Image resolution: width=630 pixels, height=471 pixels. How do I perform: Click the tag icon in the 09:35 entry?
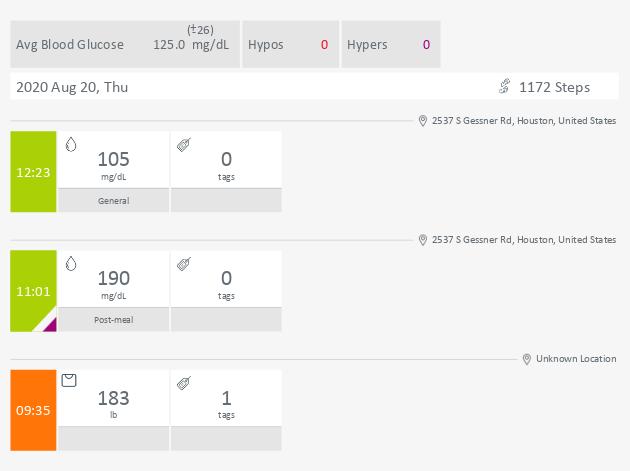pyautogui.click(x=184, y=383)
